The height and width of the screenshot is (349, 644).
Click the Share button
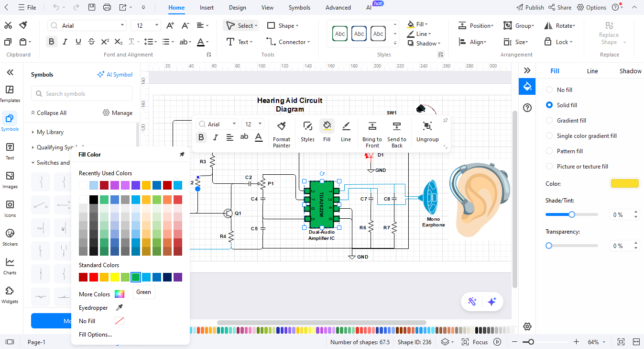pos(560,7)
